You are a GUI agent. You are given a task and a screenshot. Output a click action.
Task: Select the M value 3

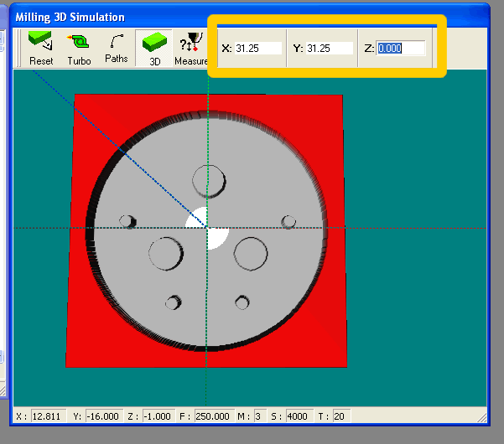[x=260, y=416]
